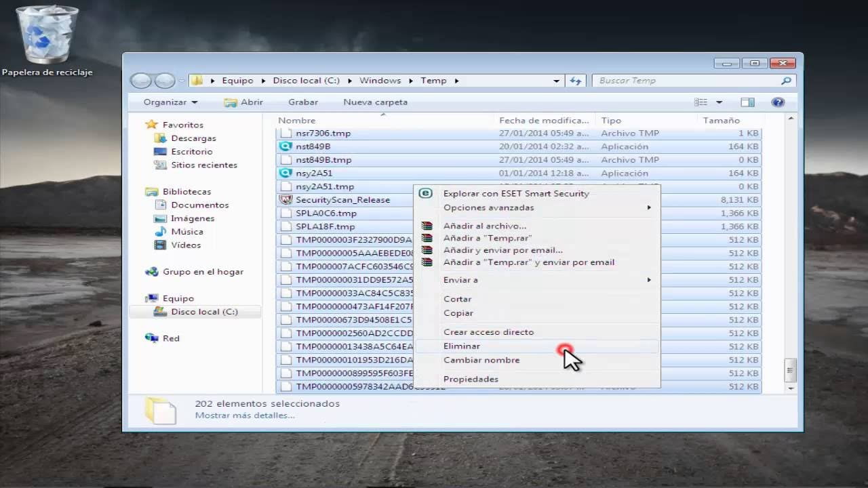Toggle the preview pane icon
This screenshot has height=488, width=868.
click(x=747, y=102)
